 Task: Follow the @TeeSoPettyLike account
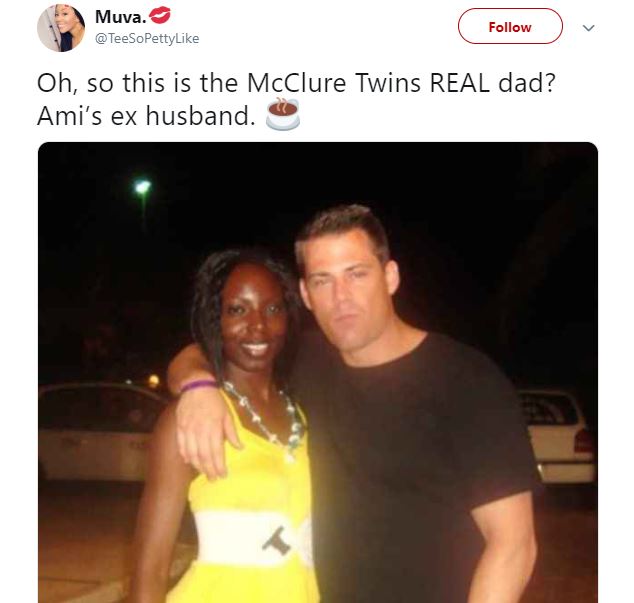click(x=510, y=27)
